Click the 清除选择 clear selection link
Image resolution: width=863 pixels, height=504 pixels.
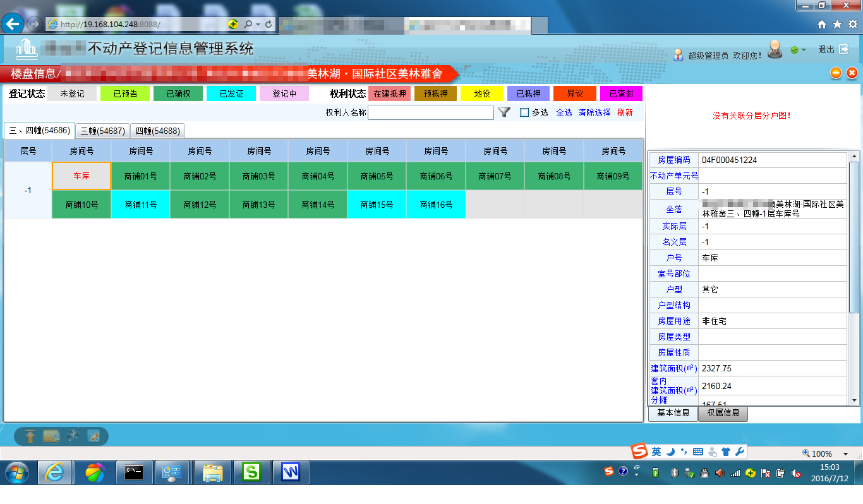(594, 112)
